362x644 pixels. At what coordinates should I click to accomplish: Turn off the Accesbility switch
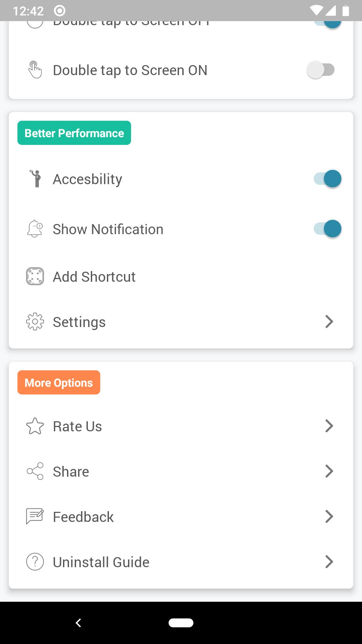(x=327, y=178)
